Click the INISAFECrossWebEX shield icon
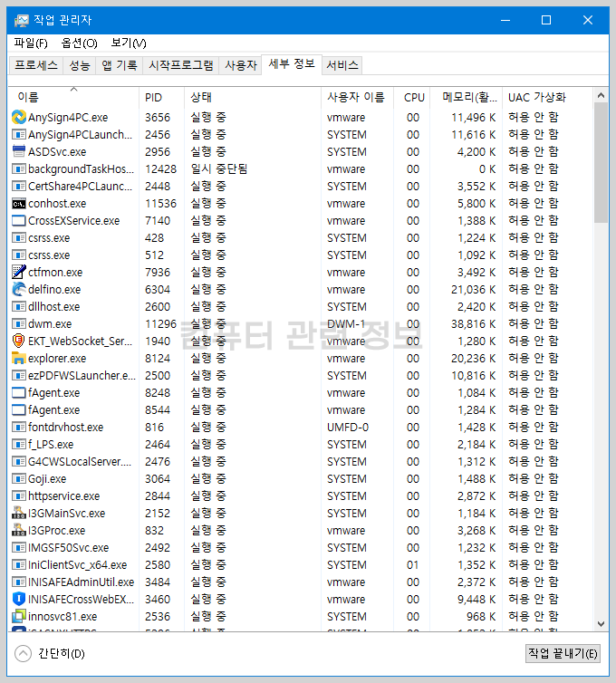 coord(19,599)
